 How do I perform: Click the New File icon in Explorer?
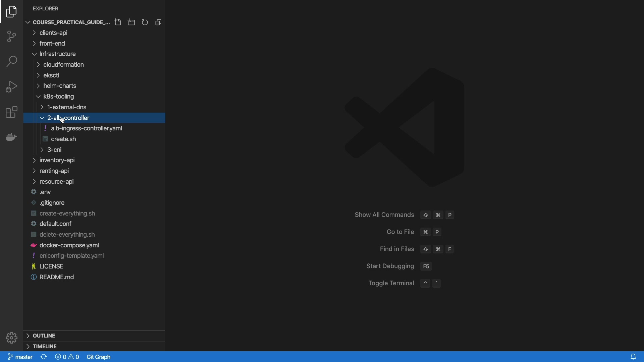tap(118, 22)
